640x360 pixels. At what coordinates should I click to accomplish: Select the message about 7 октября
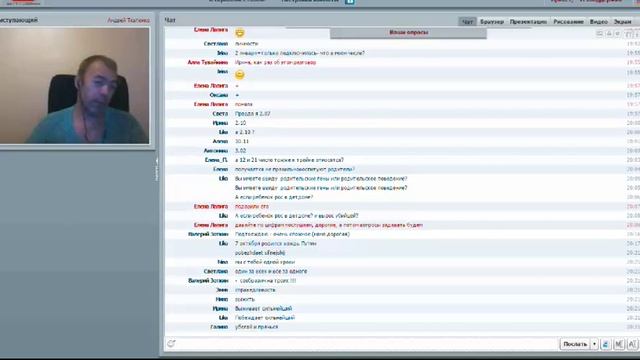click(x=276, y=243)
